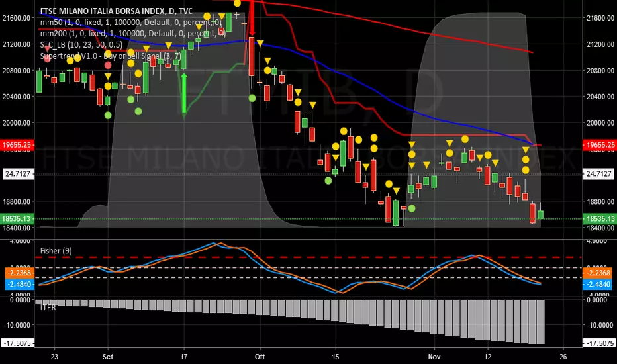This screenshot has width=617, height=364.
Task: Click 20800.00 on left price scale
Action: pyautogui.click(x=16, y=71)
